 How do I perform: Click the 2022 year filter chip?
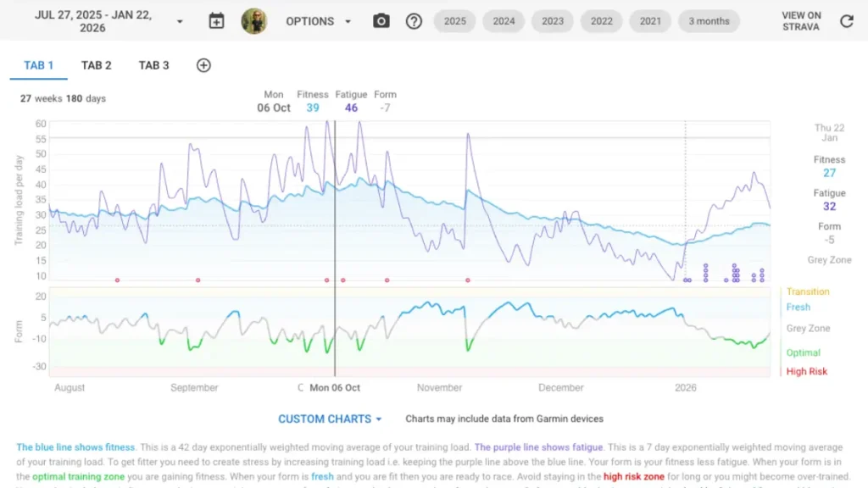[x=602, y=21]
